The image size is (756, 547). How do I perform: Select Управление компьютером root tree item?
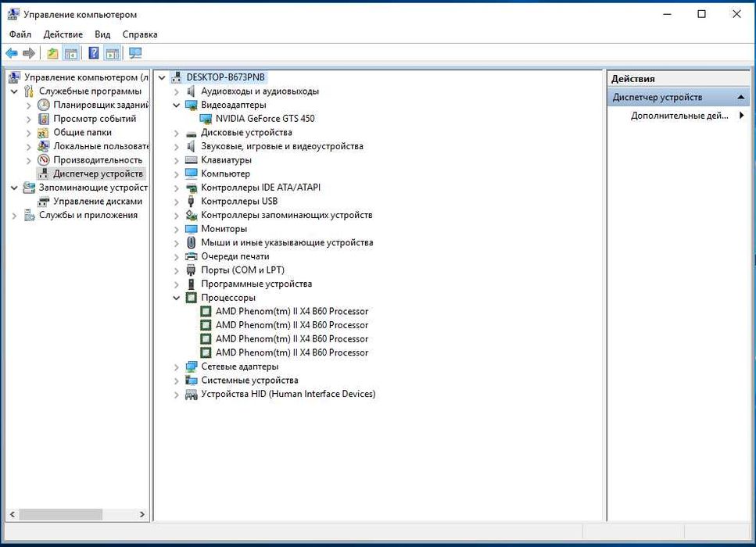(x=86, y=77)
